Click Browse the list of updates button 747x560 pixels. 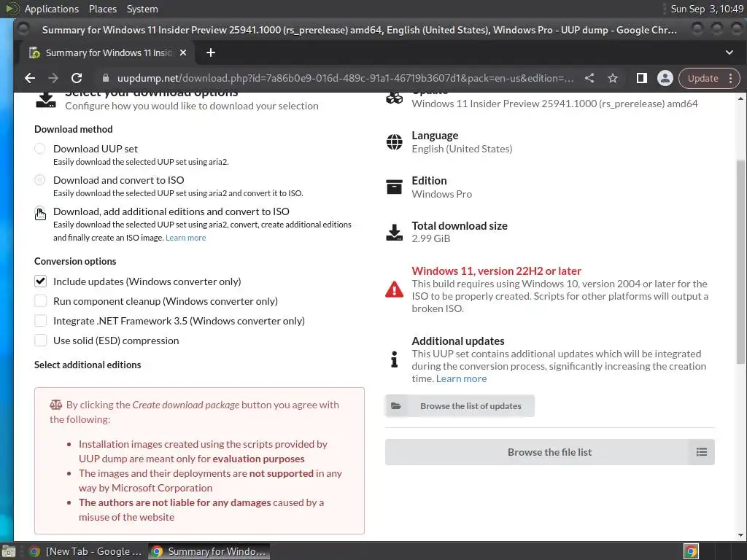tap(460, 406)
